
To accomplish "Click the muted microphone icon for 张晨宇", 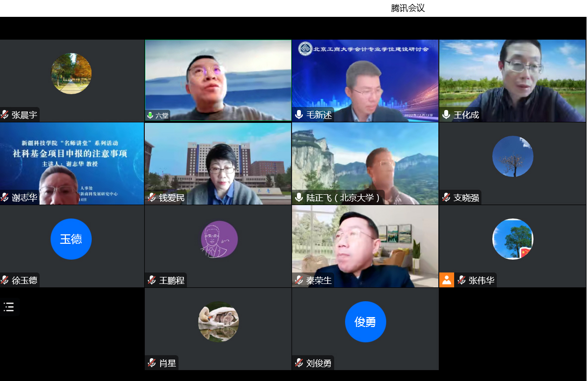I will [x=5, y=115].
